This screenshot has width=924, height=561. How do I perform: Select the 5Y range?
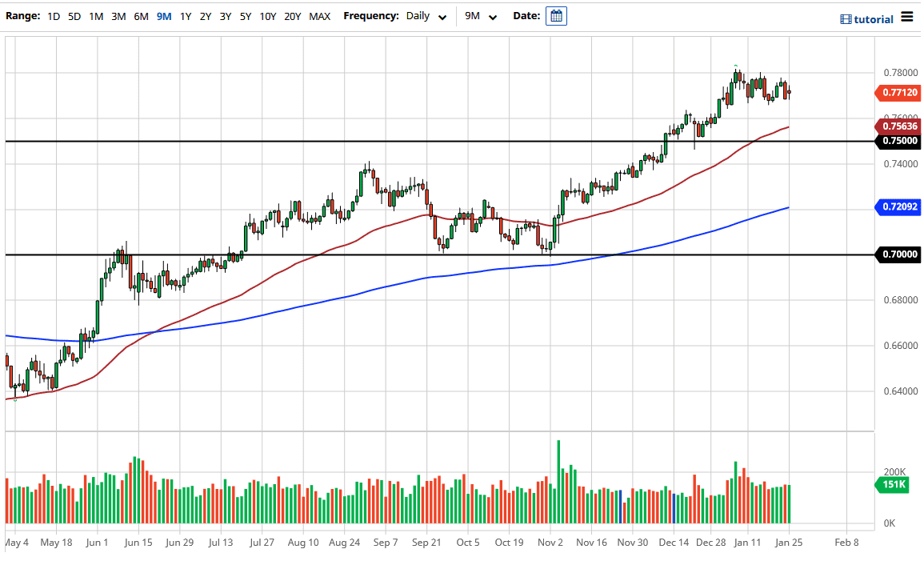[245, 15]
